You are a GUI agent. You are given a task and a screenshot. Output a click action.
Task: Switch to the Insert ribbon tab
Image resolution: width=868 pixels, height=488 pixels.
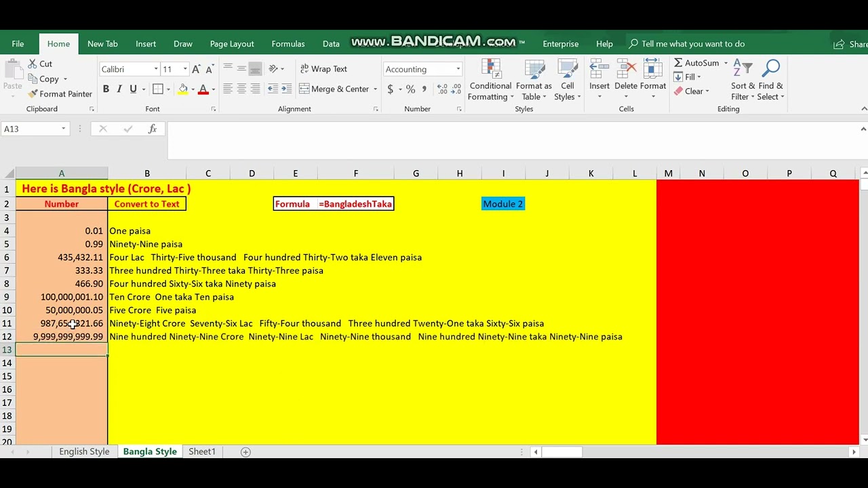146,44
